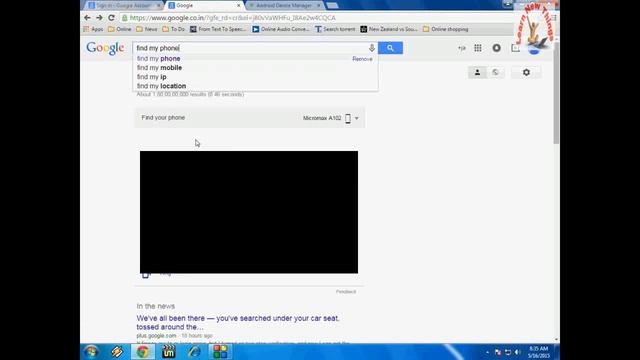Open the Apps bookmark shortcut
This screenshot has width=640, height=360.
93,29
